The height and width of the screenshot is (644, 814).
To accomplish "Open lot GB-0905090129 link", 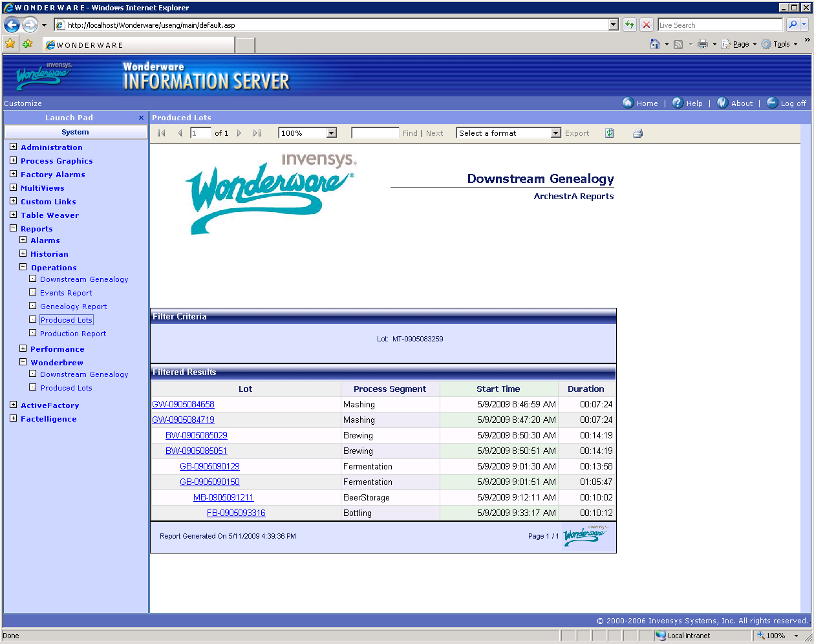I will pyautogui.click(x=209, y=466).
